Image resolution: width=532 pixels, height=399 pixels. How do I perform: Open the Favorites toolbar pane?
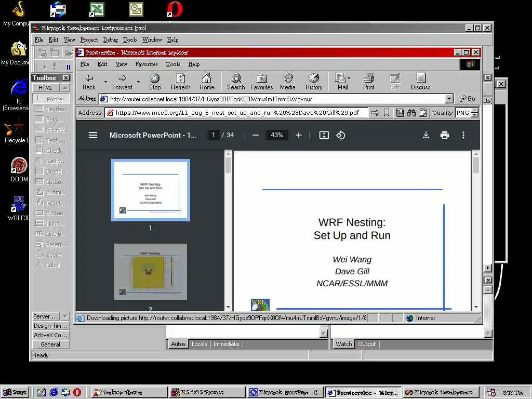coord(262,82)
